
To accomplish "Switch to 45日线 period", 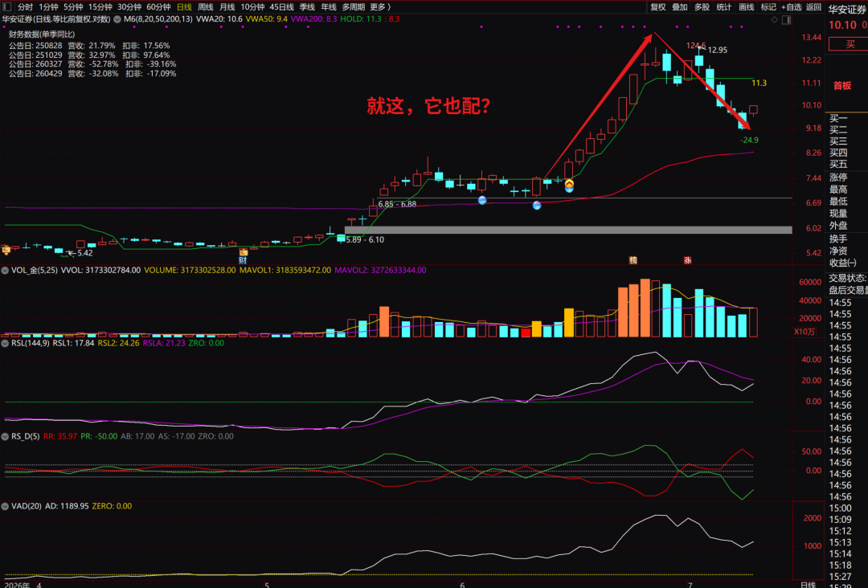I will (x=282, y=7).
